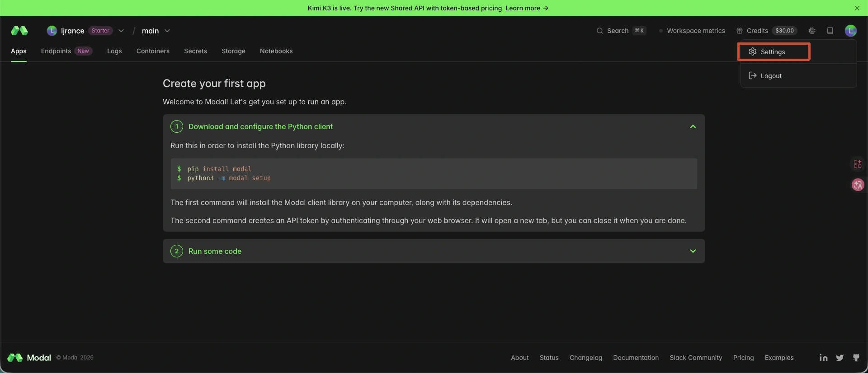
Task: Select Settings in the user menu
Action: (774, 52)
